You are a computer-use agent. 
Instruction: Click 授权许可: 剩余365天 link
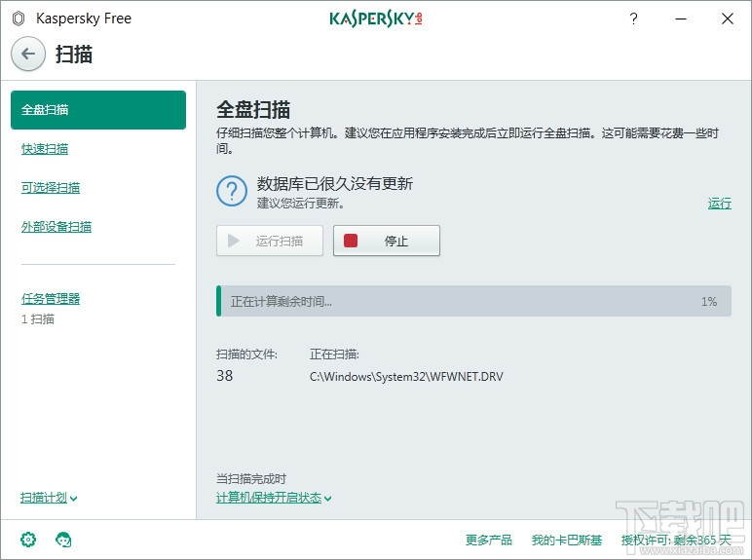(x=676, y=540)
